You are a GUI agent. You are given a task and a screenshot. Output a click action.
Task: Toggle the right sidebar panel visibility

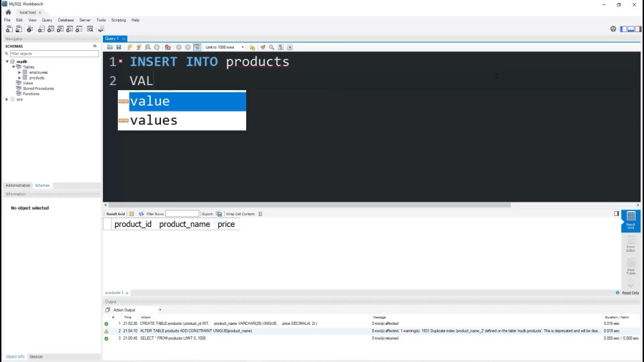pyautogui.click(x=638, y=29)
